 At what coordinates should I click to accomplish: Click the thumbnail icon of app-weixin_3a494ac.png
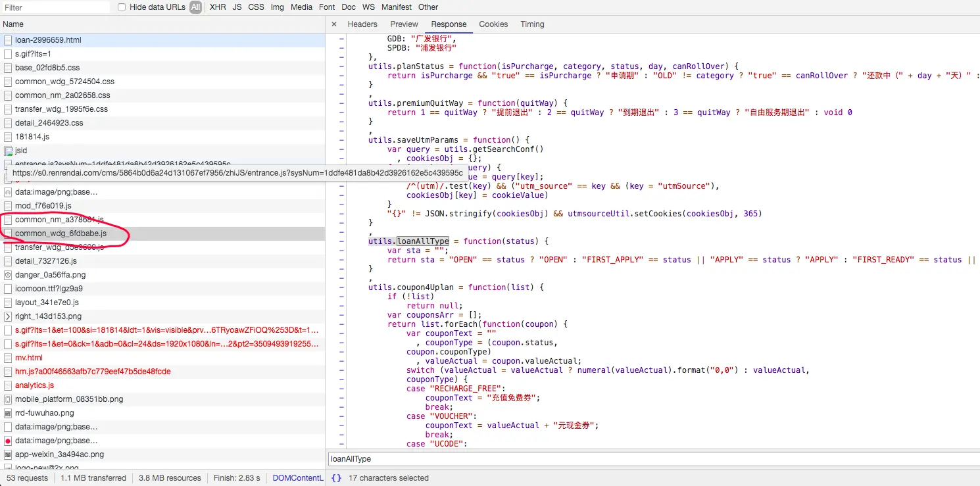(8, 454)
